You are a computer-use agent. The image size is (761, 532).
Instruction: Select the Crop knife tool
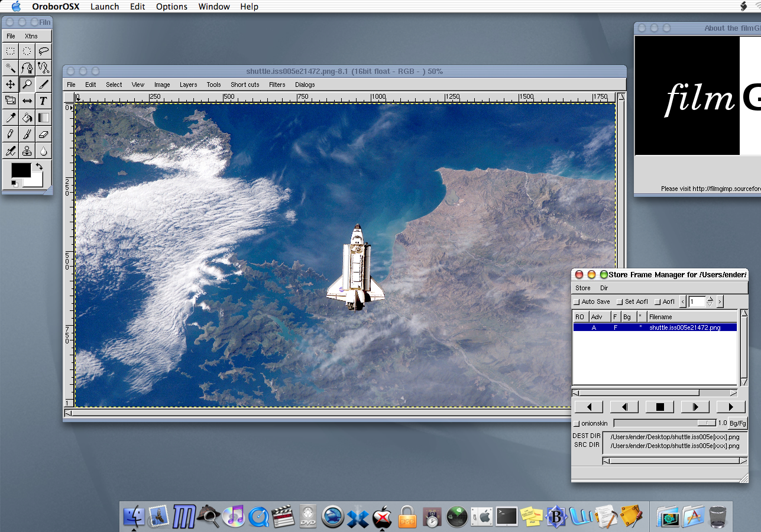pyautogui.click(x=43, y=84)
